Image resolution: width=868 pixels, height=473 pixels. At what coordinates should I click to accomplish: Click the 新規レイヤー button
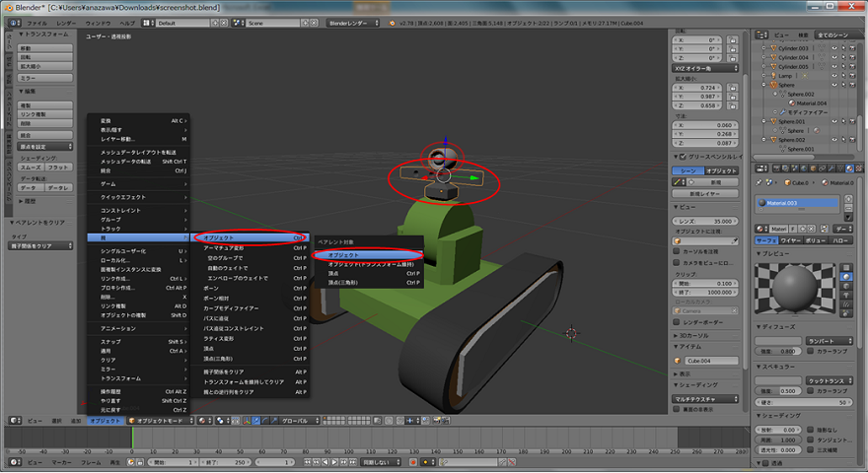tap(708, 194)
